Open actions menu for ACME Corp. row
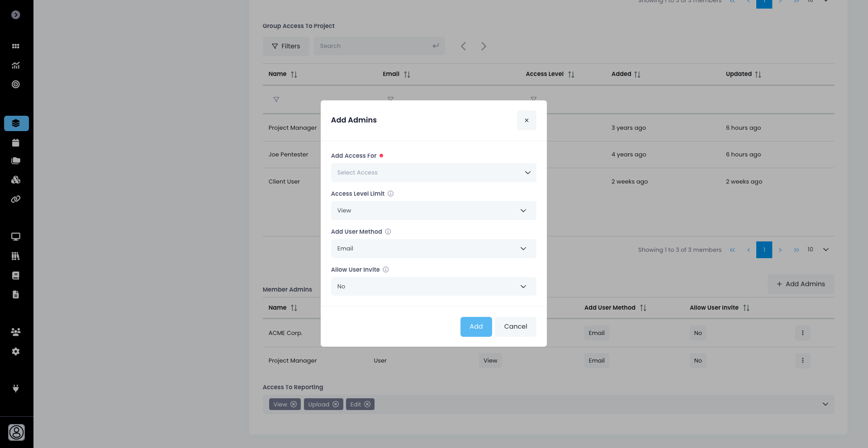Viewport: 868px width, 448px height. (x=802, y=333)
